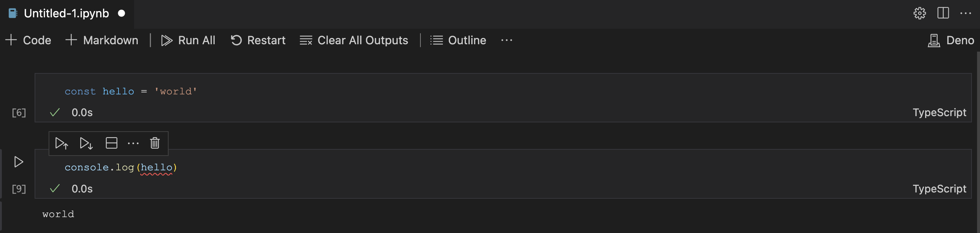980x233 pixels.
Task: Split the console.log cell
Action: click(x=111, y=143)
